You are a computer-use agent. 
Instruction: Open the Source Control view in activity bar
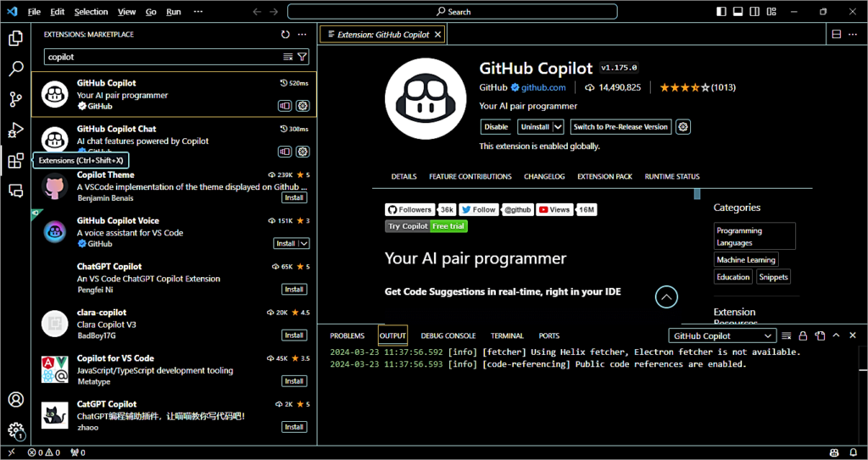click(x=15, y=99)
